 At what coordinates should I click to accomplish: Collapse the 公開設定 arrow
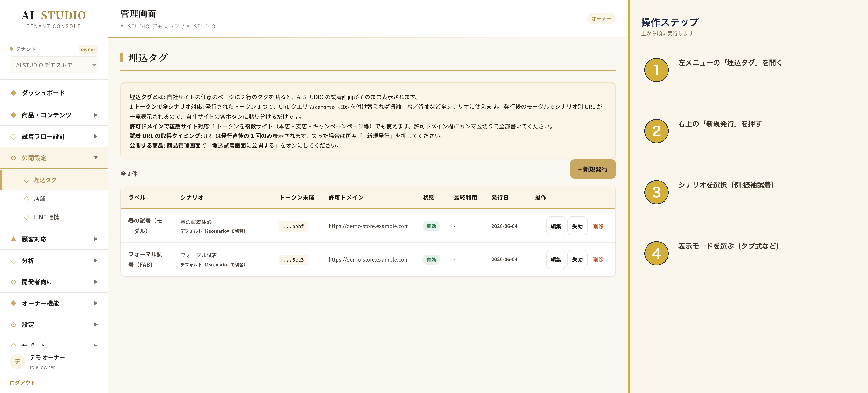pyautogui.click(x=96, y=158)
